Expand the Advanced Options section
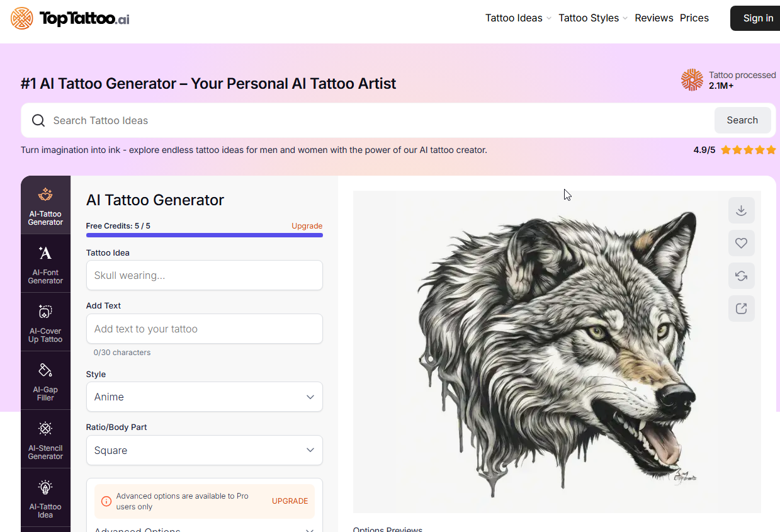Screen dimensions: 780x532 point(204,529)
